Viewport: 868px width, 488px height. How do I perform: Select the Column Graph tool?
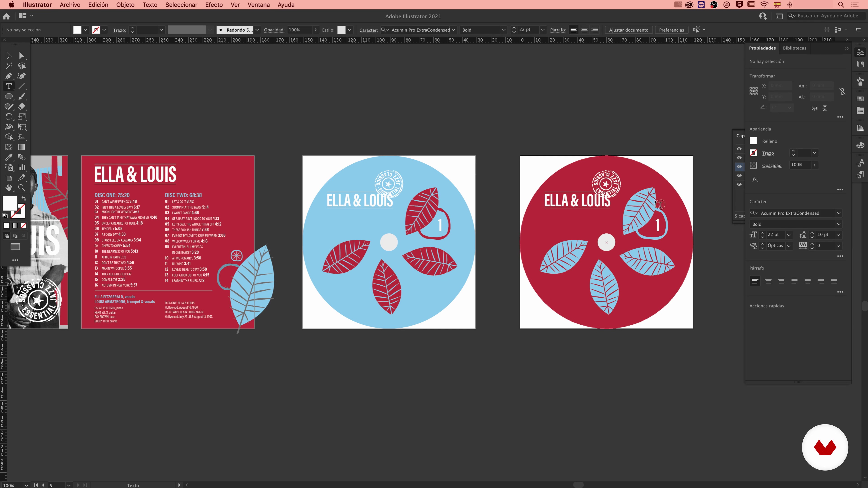(x=21, y=167)
